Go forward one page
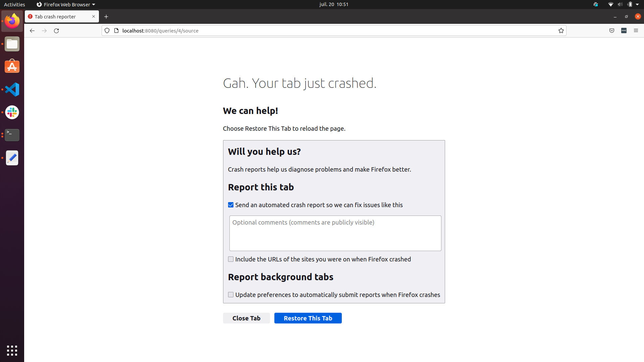 (x=44, y=31)
